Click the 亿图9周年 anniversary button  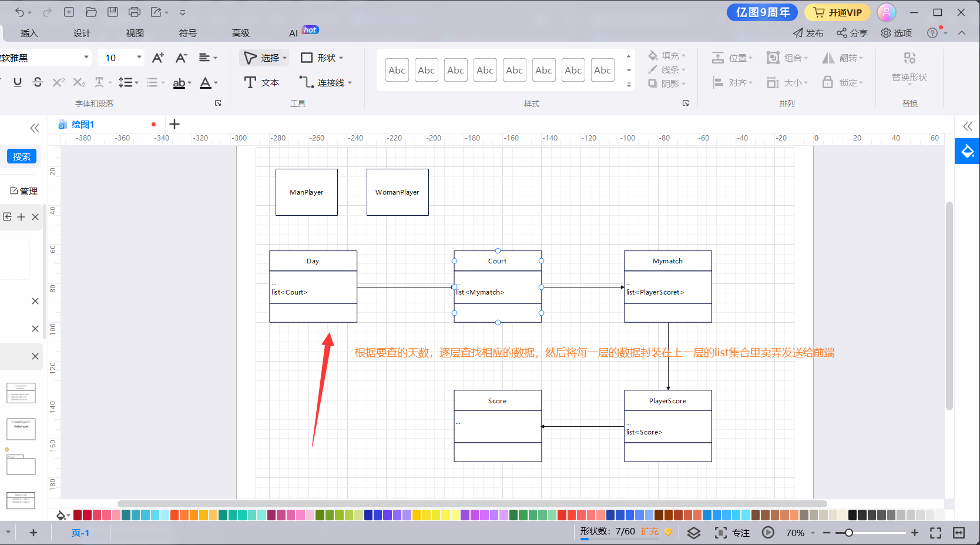click(x=763, y=12)
